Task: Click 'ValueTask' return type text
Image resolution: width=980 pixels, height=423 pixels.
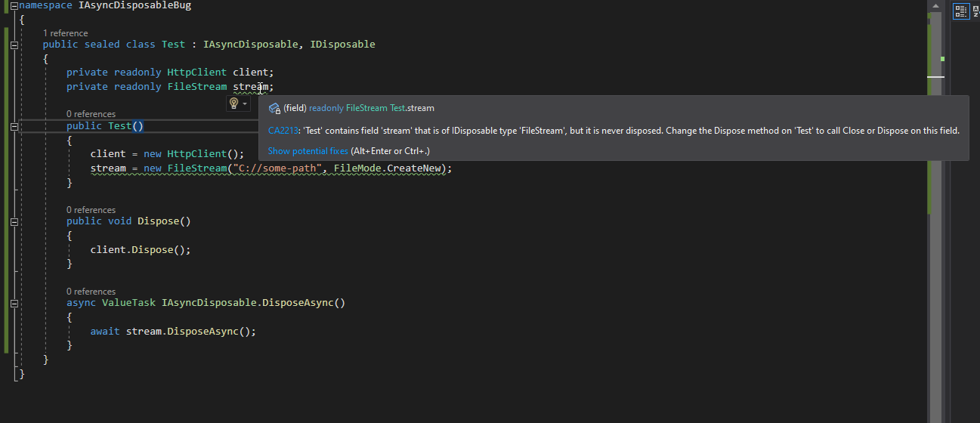Action: [128, 303]
